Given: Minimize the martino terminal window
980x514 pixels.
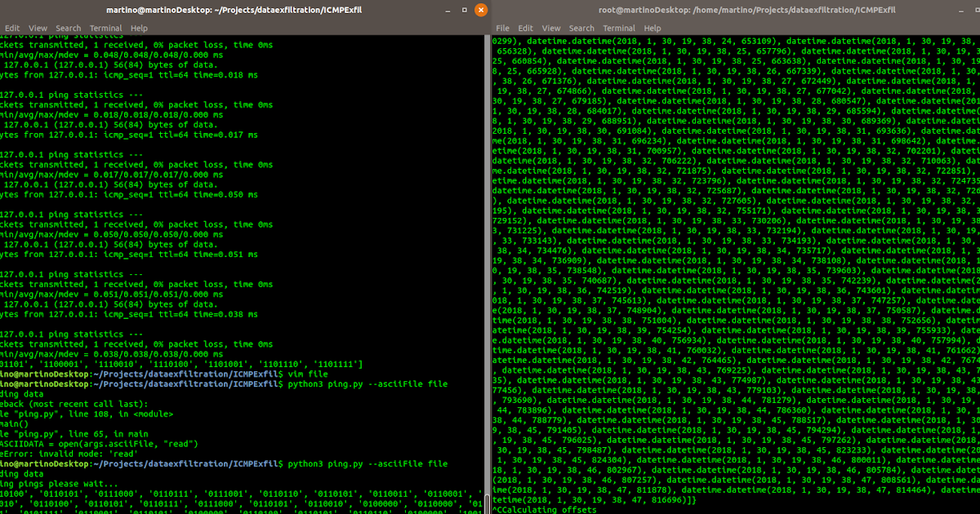Looking at the screenshot, I should click(x=446, y=11).
